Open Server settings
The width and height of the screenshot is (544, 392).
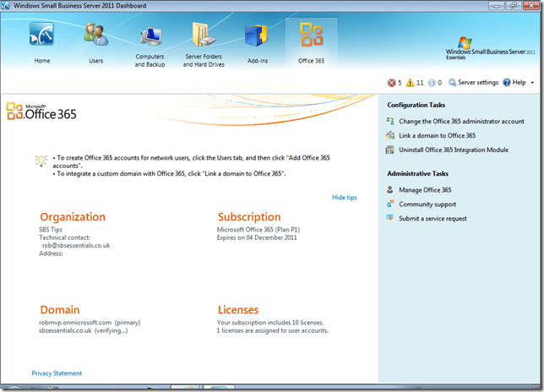click(x=473, y=83)
